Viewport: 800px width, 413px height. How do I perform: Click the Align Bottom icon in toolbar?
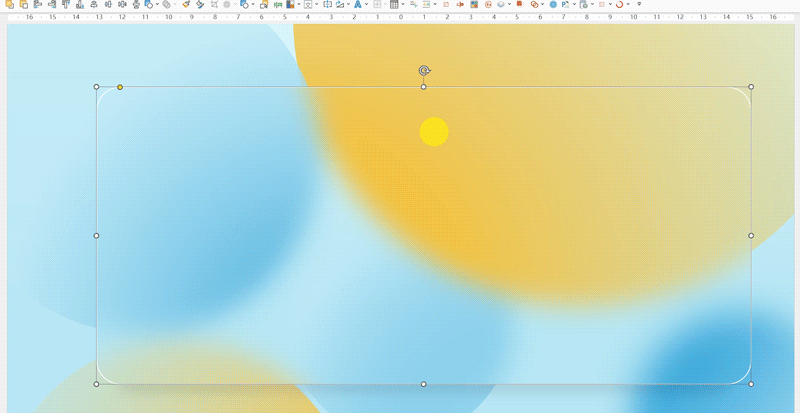[x=80, y=4]
